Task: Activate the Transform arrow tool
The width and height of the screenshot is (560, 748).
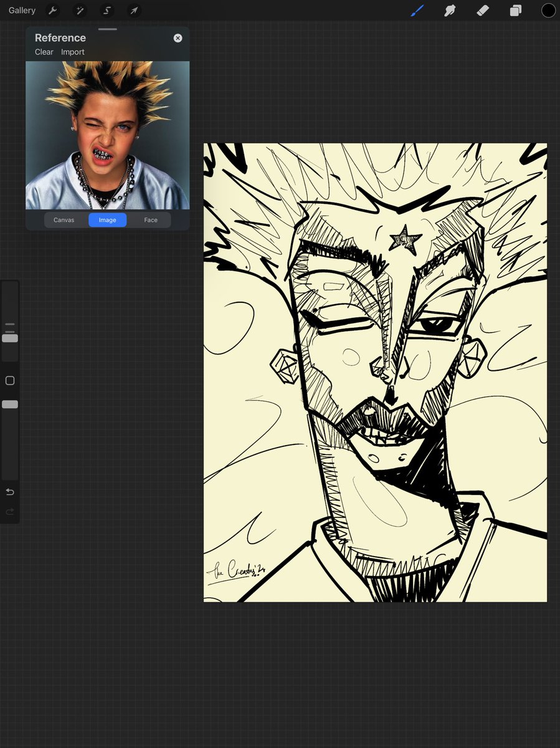Action: click(134, 11)
